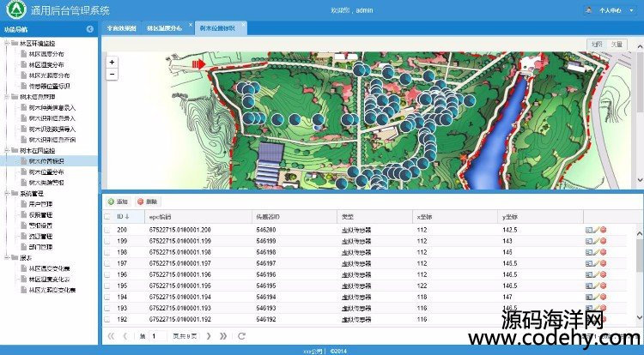The height and width of the screenshot is (355, 644).
Task: Click the green 添加 add button
Action: [118, 202]
